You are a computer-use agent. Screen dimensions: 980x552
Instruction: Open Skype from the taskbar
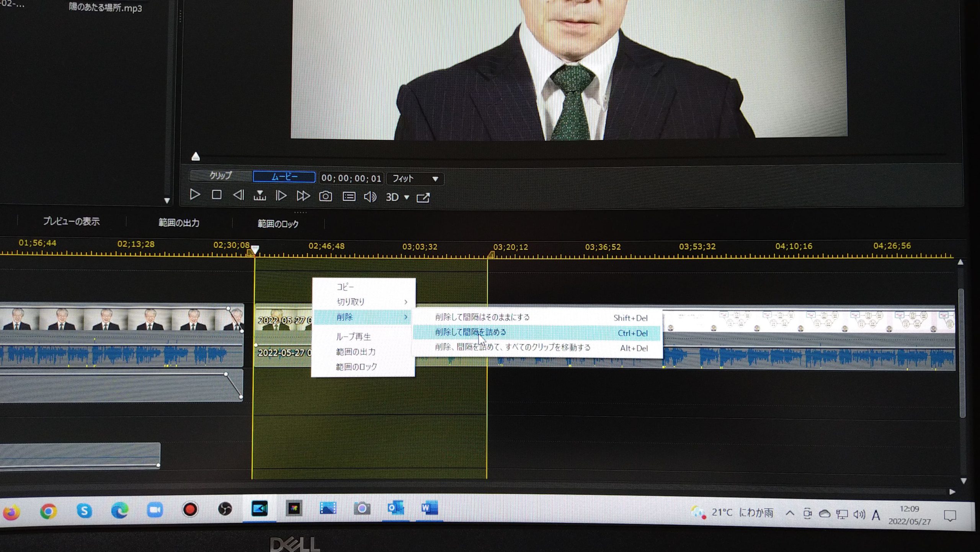[84, 511]
